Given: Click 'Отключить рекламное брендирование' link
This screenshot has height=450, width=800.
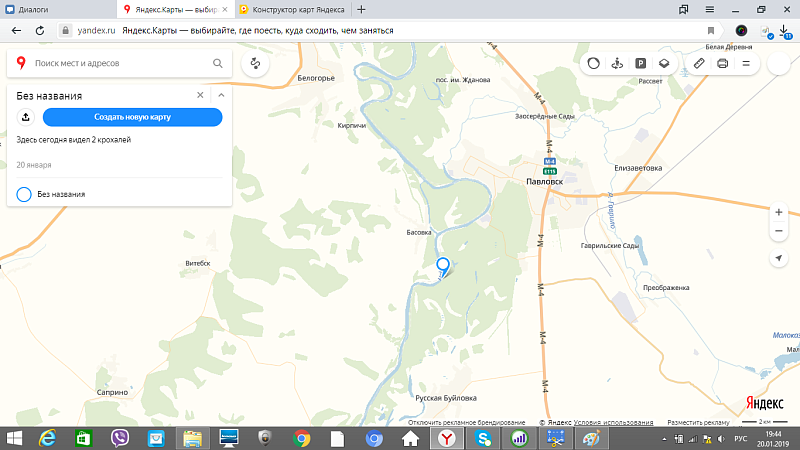Looking at the screenshot, I should point(466,422).
